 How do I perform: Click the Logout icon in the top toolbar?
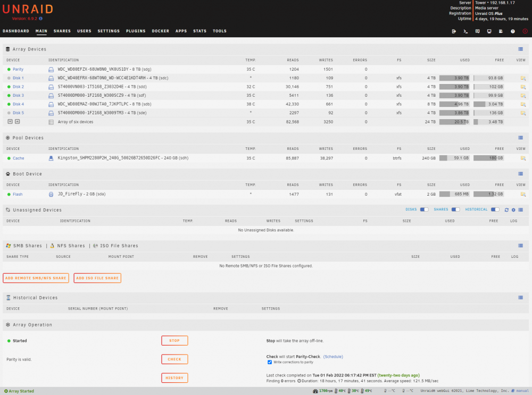[x=454, y=31]
